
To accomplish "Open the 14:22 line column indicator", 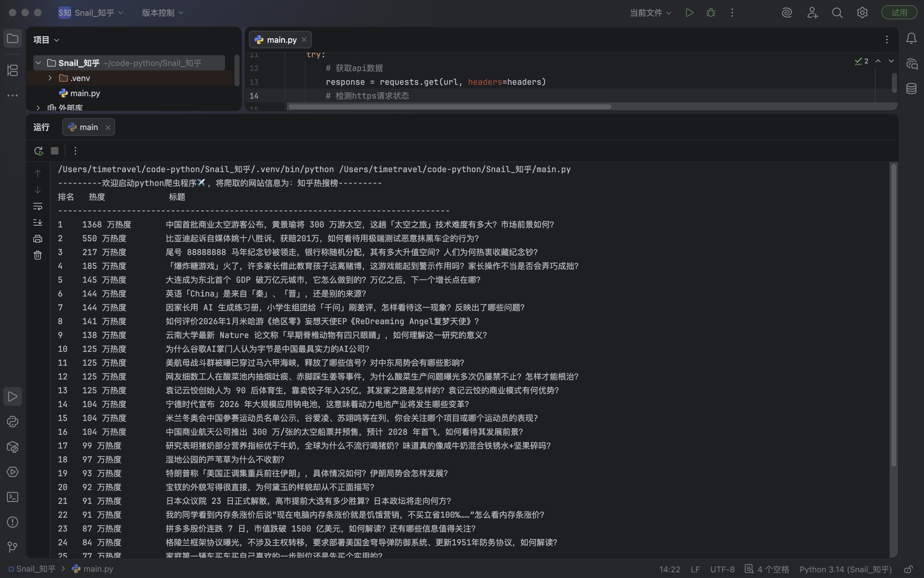I will [x=670, y=569].
